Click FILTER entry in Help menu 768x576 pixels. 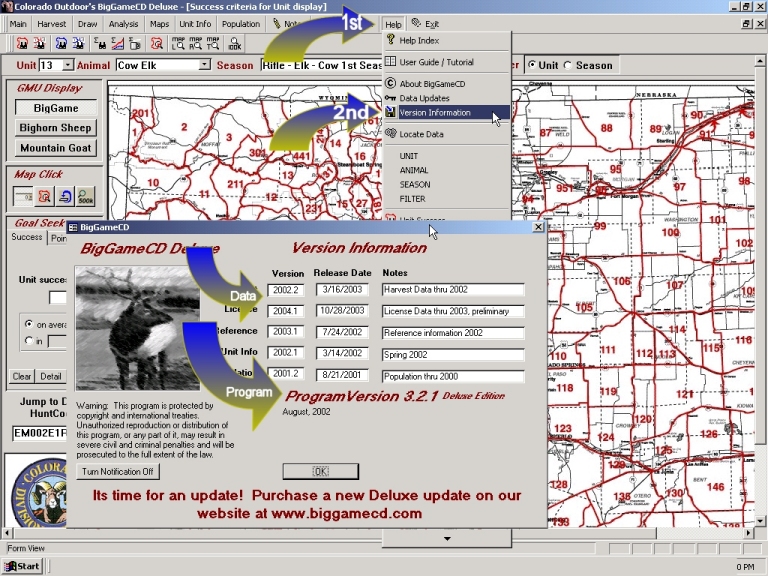click(x=447, y=199)
